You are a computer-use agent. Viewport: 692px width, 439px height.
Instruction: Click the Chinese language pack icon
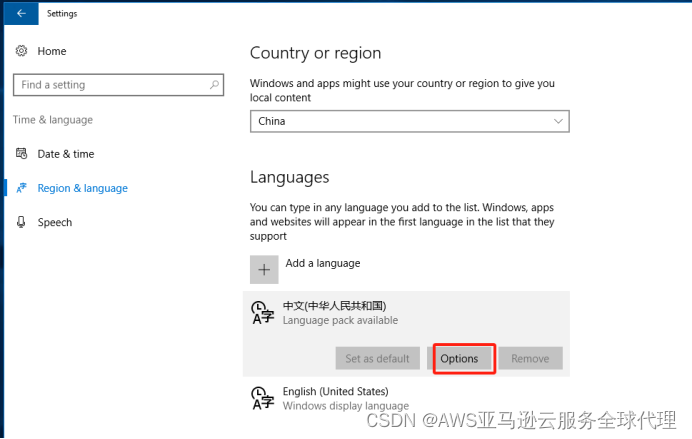point(263,313)
